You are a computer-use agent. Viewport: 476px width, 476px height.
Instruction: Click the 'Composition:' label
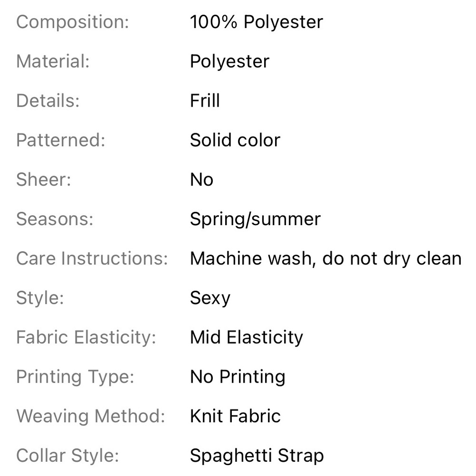pos(72,22)
